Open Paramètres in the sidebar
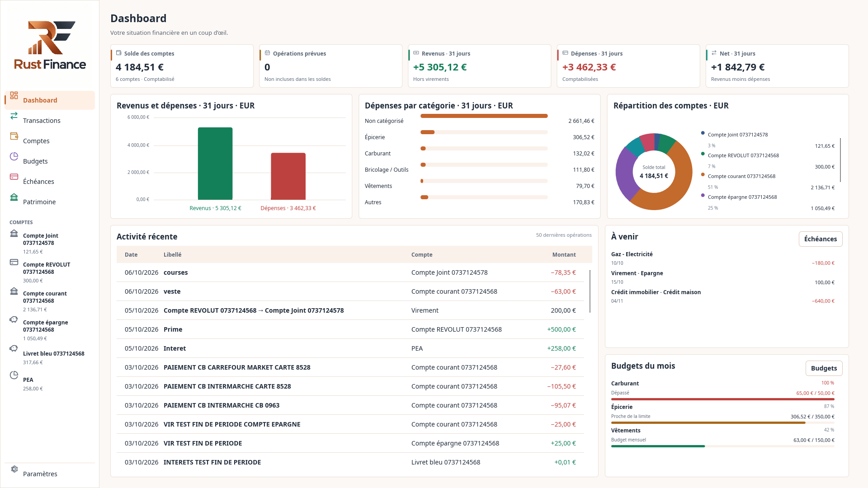This screenshot has width=868, height=488. coord(50,474)
